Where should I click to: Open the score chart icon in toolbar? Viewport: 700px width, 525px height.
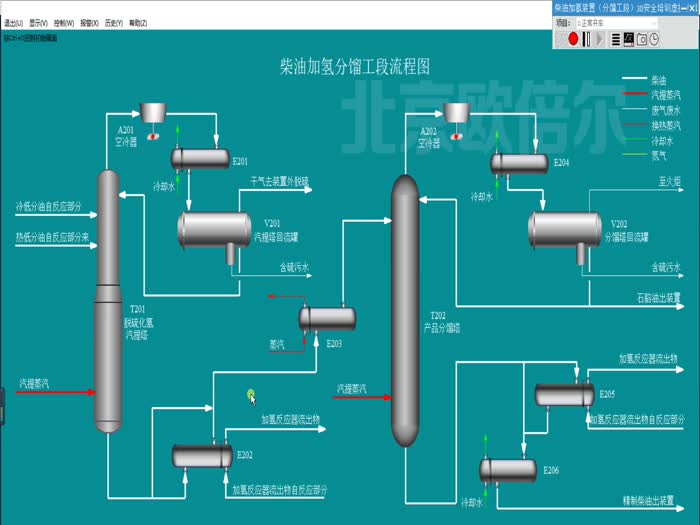coord(628,39)
